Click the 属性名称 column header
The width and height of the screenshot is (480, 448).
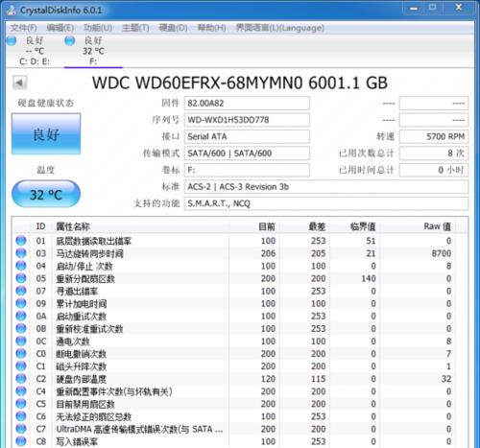pos(73,226)
